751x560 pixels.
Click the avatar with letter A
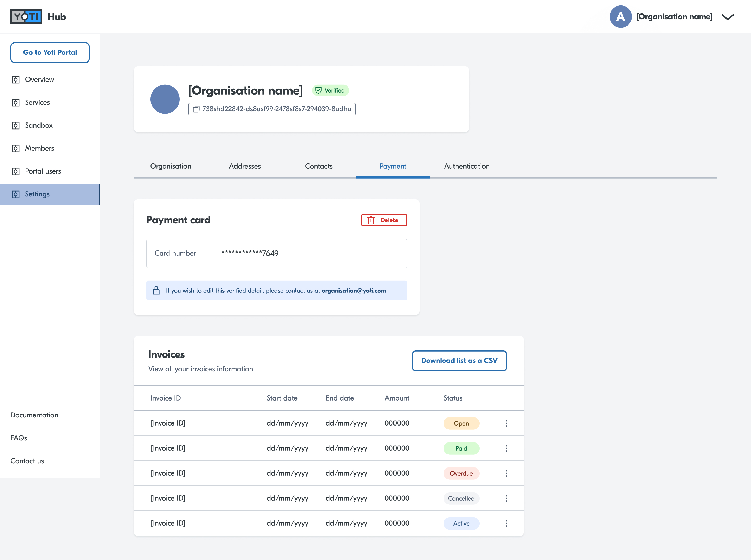pos(620,17)
